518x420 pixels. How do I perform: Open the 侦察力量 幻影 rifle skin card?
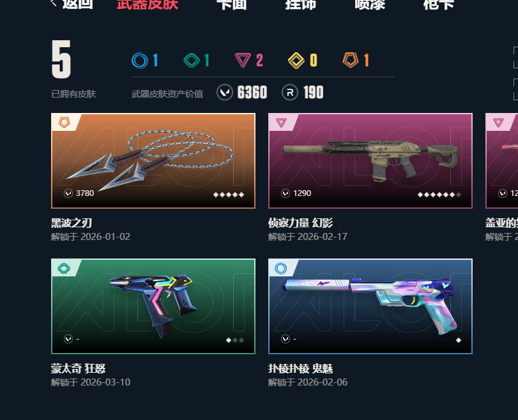click(x=370, y=161)
